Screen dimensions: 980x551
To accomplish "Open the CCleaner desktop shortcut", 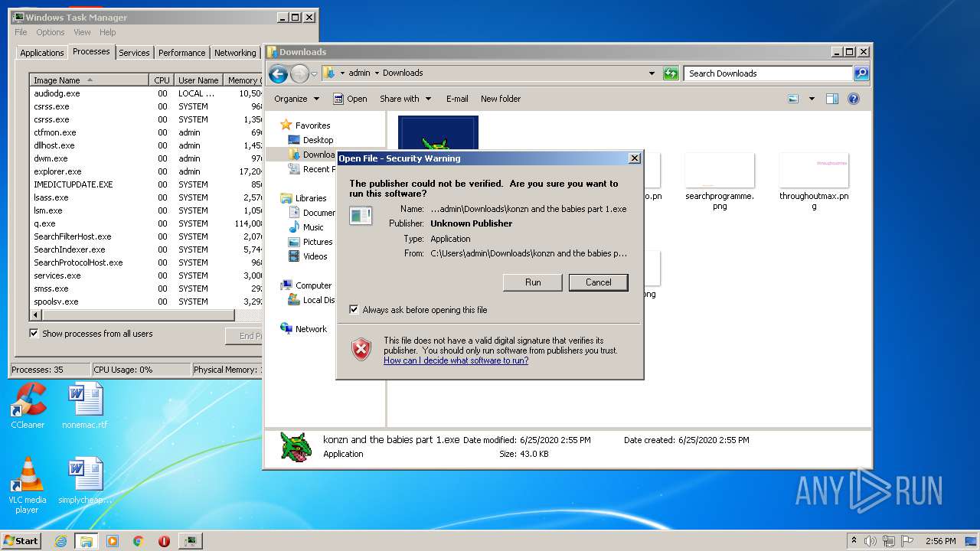I will (x=28, y=406).
